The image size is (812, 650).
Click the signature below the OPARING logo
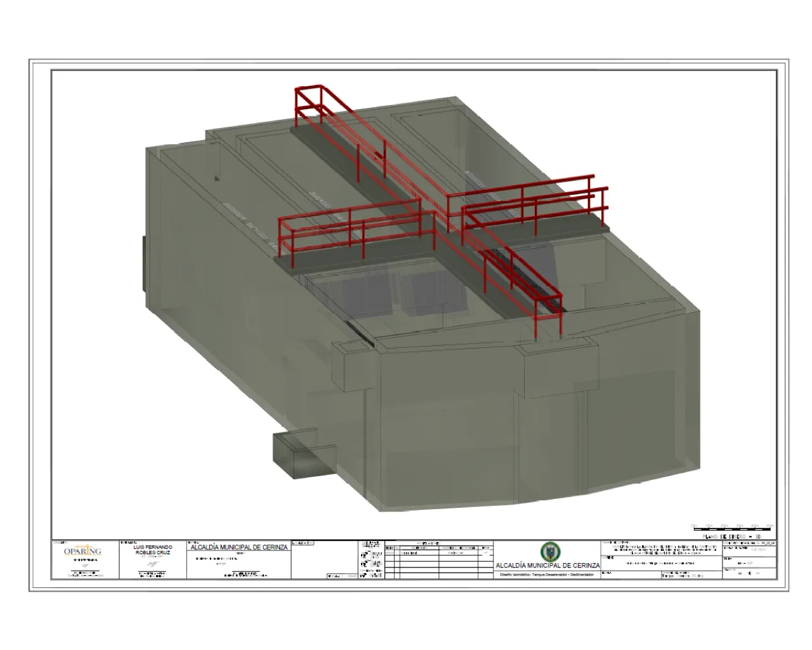(x=85, y=565)
